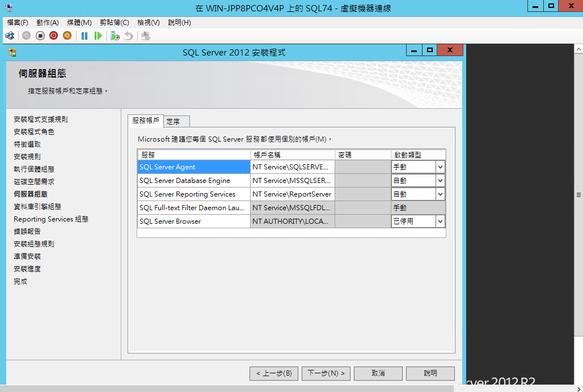Click the Checkpoint snapshot icon
Screen dimensions: 583x392
pyautogui.click(x=115, y=36)
